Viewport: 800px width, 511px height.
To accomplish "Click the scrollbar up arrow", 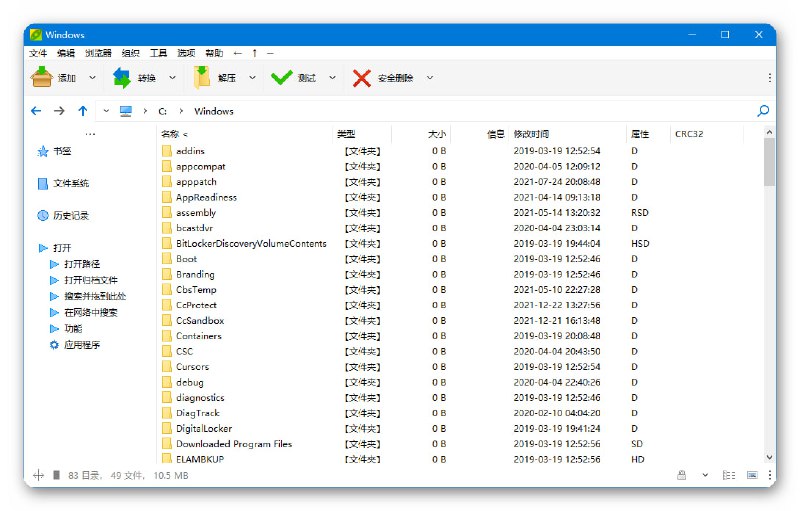I will click(x=769, y=132).
